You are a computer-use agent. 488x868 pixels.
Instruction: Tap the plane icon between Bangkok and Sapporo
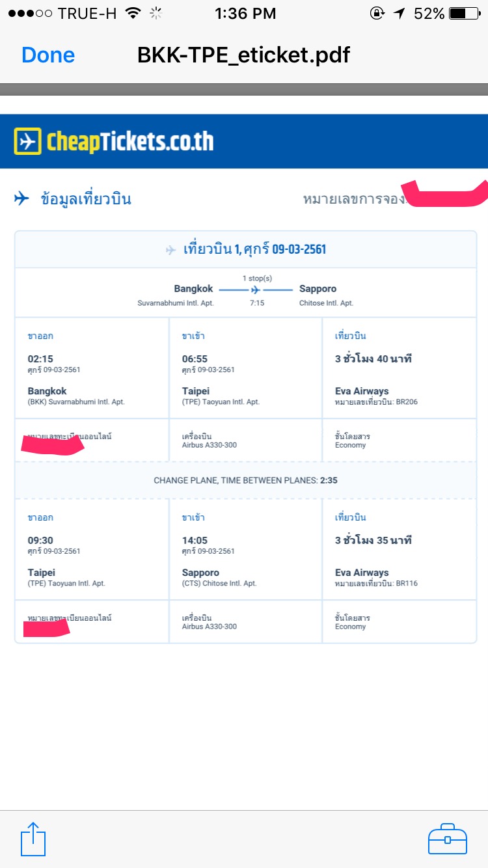[256, 290]
